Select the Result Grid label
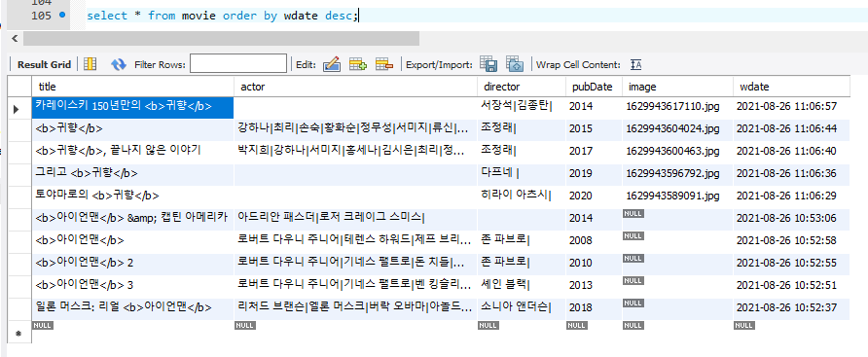This screenshot has height=357, width=868. pyautogui.click(x=45, y=65)
